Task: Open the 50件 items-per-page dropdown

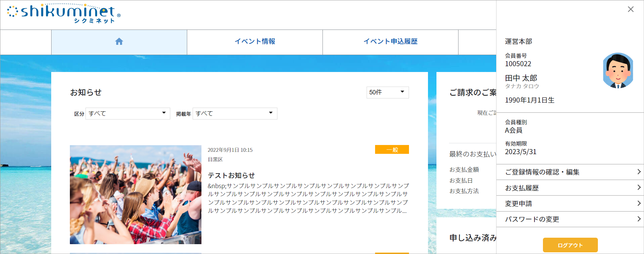Action: [x=387, y=92]
